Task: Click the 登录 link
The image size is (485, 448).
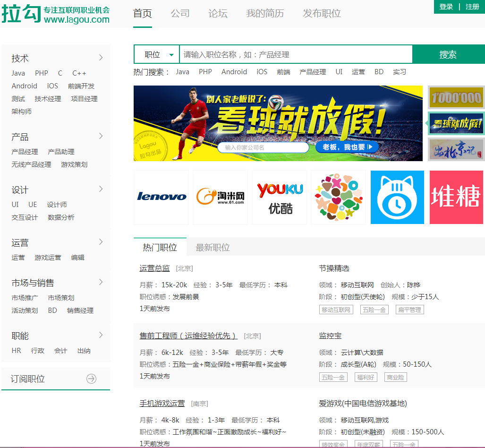Action: coord(446,7)
